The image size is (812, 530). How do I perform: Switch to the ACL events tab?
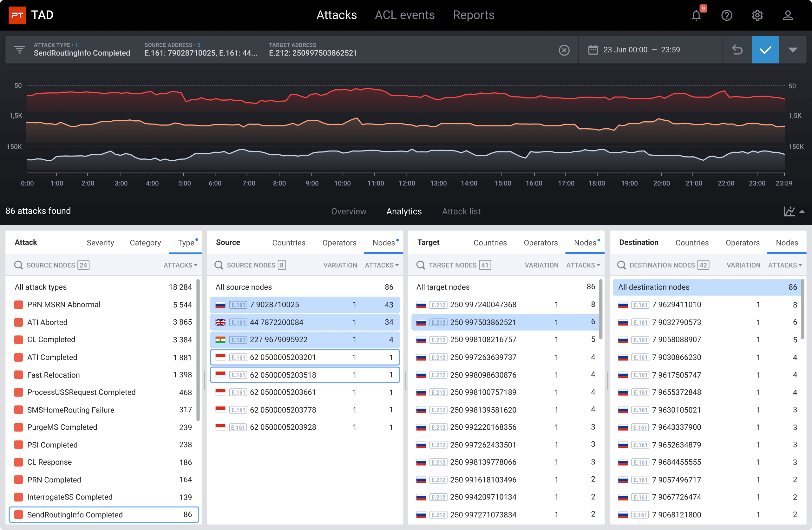405,15
